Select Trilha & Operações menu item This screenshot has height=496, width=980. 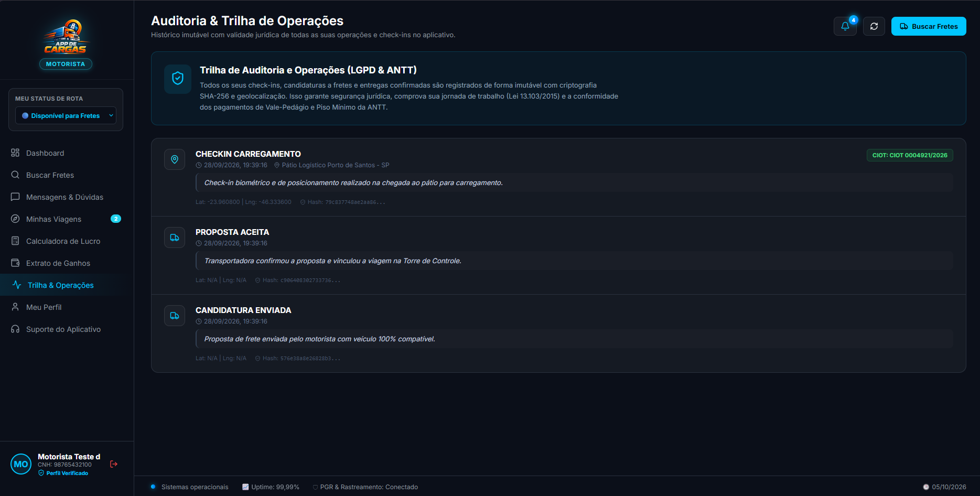pos(67,285)
